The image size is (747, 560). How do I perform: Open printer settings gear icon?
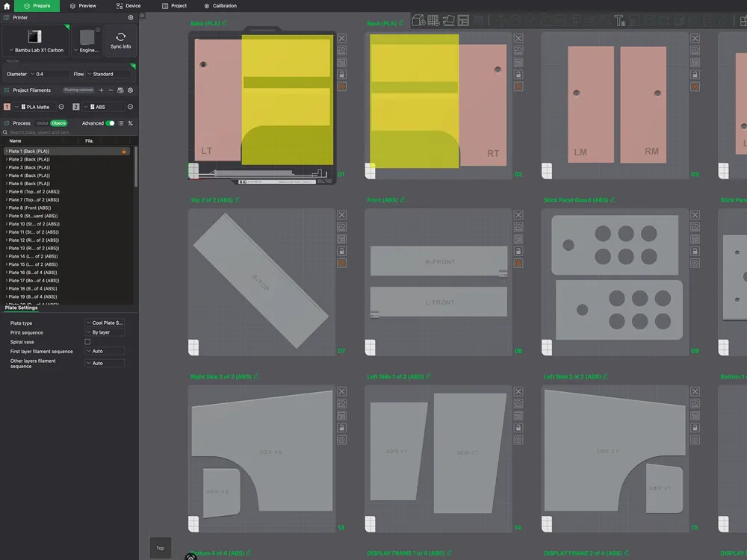click(131, 18)
